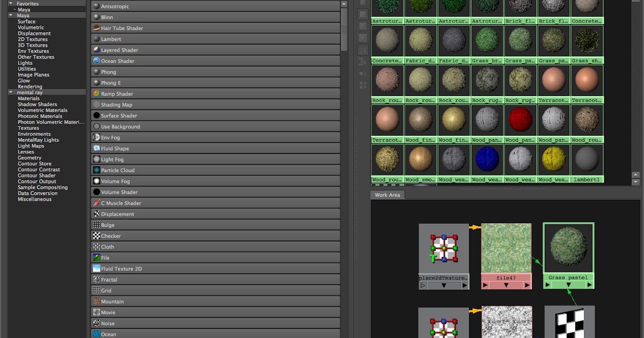Open the Shadow Shaders category
644x338 pixels.
click(38, 104)
